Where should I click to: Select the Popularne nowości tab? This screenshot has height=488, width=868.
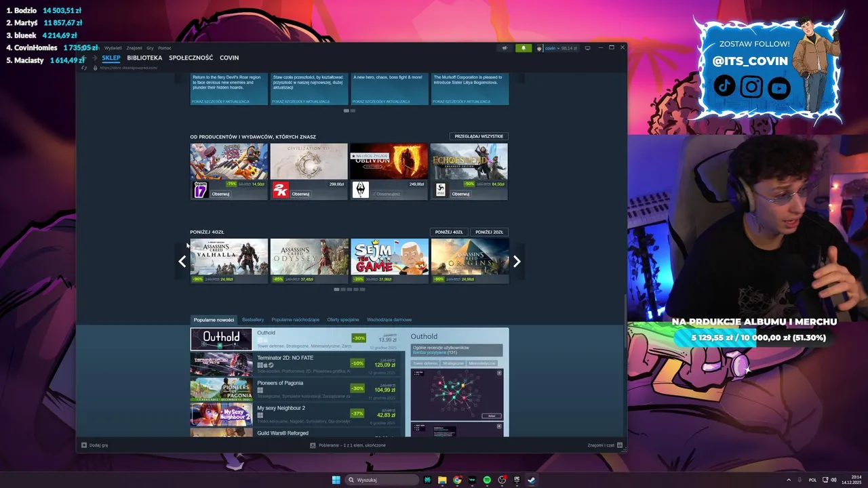pos(214,320)
